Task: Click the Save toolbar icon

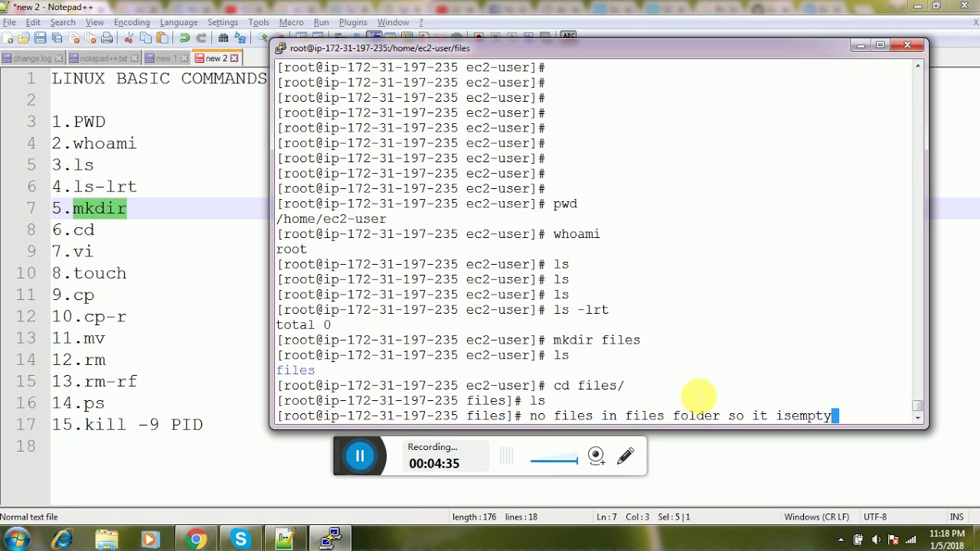Action: pyautogui.click(x=41, y=38)
